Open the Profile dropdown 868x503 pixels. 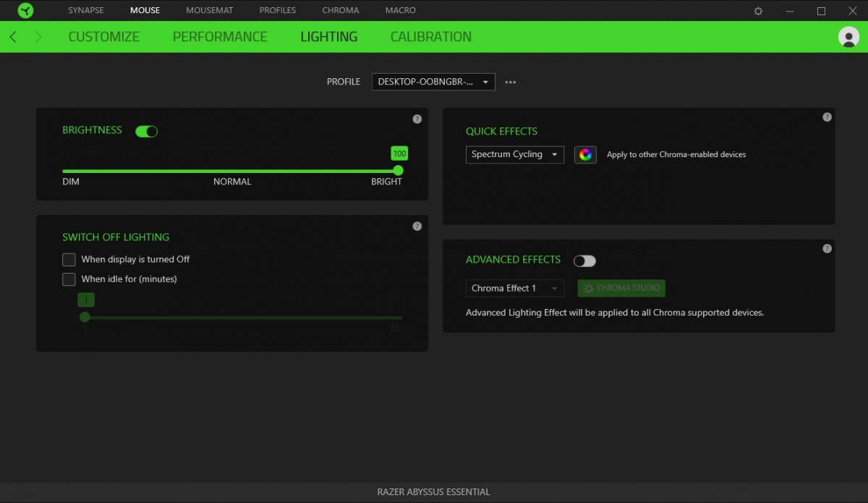click(433, 82)
